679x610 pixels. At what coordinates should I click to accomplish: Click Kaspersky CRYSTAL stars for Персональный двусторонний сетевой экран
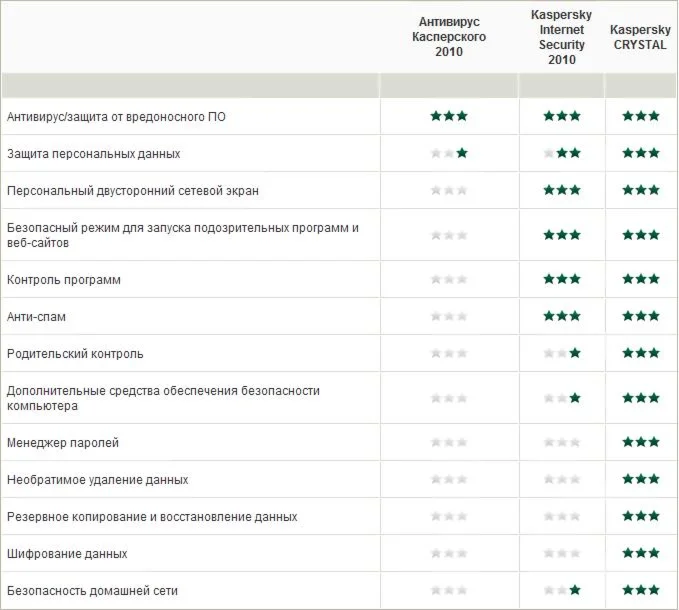[x=641, y=190]
